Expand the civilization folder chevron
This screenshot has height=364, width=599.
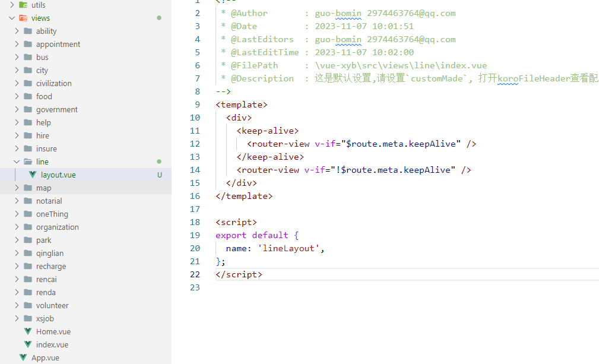point(17,83)
